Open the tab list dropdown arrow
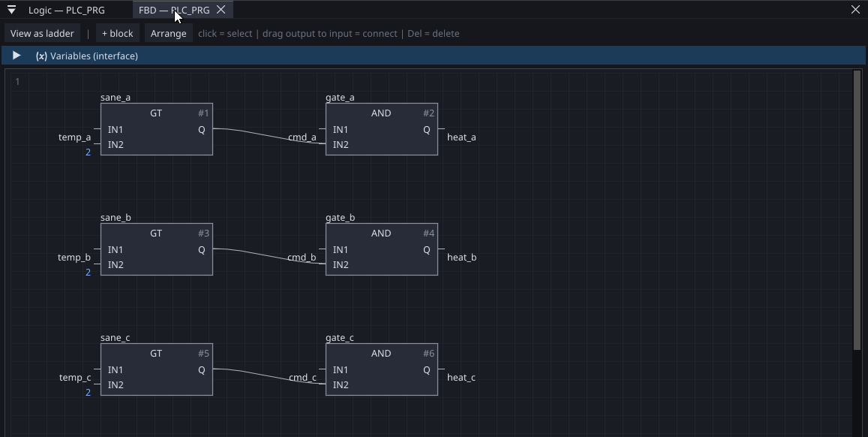 click(11, 10)
